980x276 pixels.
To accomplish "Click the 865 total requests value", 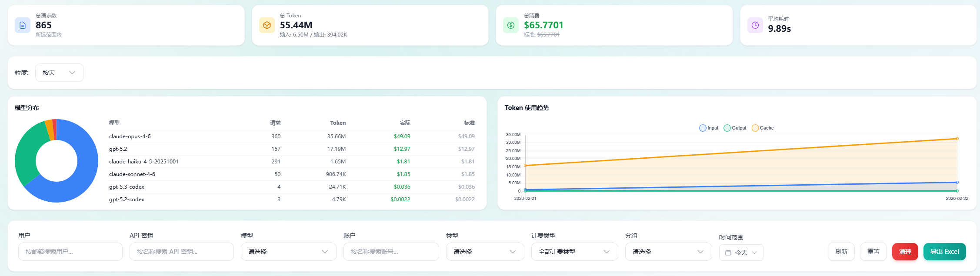I will point(43,25).
